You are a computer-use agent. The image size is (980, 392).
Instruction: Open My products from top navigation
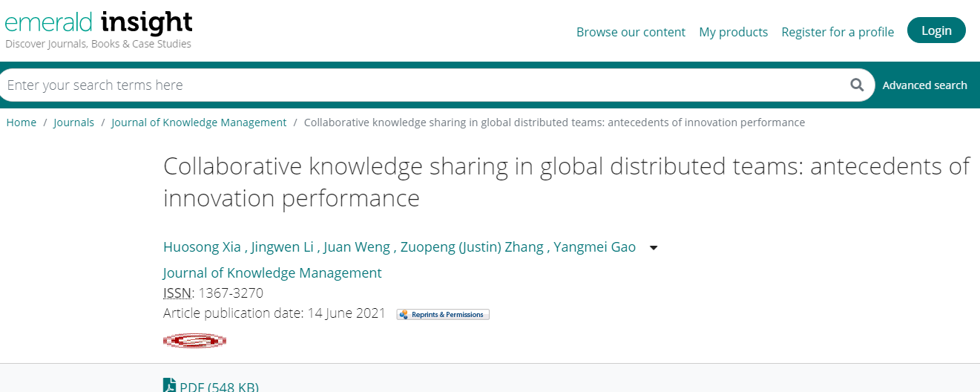click(x=733, y=32)
